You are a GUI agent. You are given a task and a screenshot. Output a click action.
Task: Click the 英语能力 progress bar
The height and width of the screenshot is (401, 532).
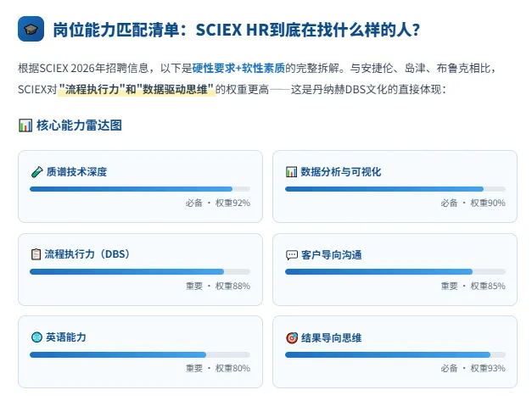[x=140, y=354]
